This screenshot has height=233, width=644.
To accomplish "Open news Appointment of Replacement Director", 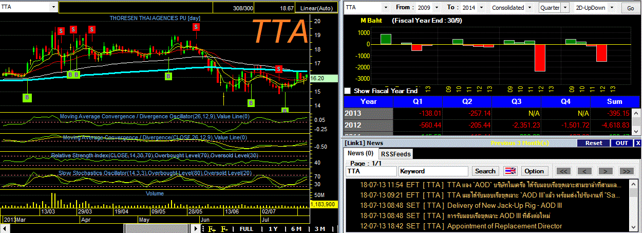I will pos(504,226).
